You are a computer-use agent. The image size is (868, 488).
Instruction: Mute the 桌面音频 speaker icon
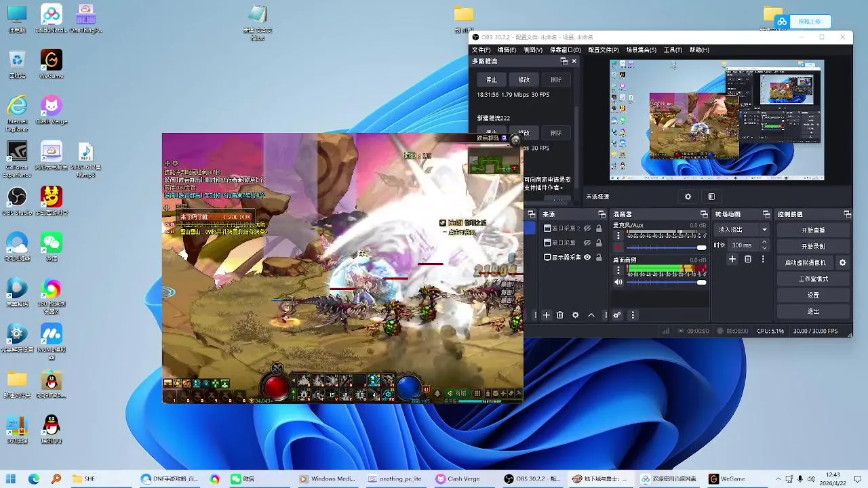point(618,282)
